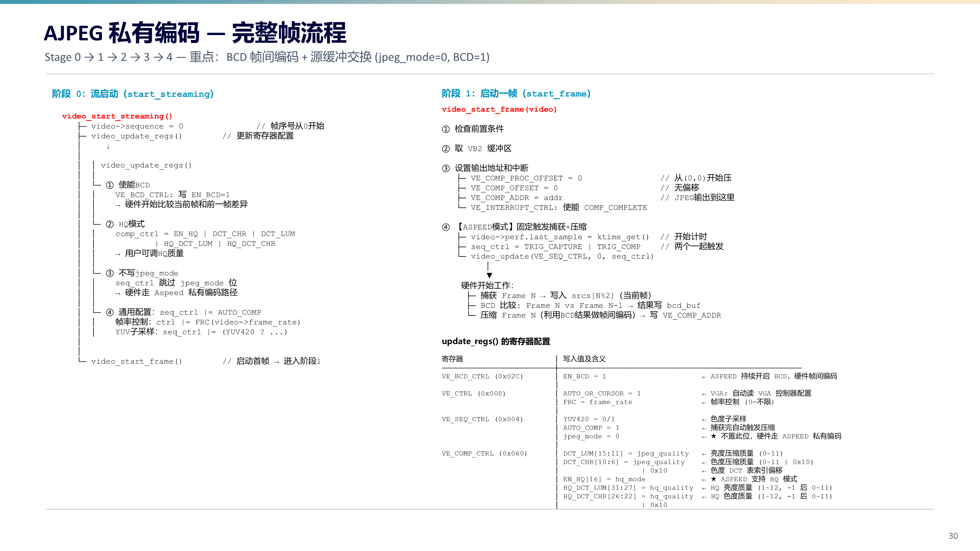Click the 写入值及含义 column header
The image size is (980, 551).
[x=584, y=359]
